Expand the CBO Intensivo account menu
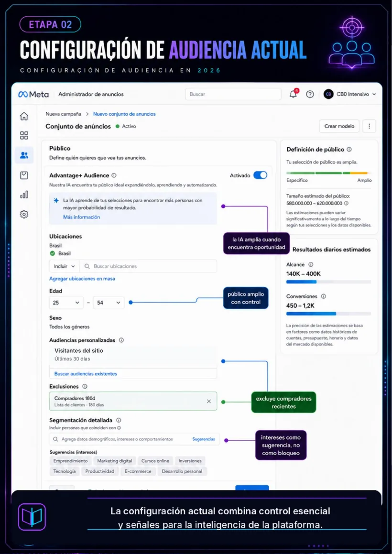 click(x=374, y=94)
